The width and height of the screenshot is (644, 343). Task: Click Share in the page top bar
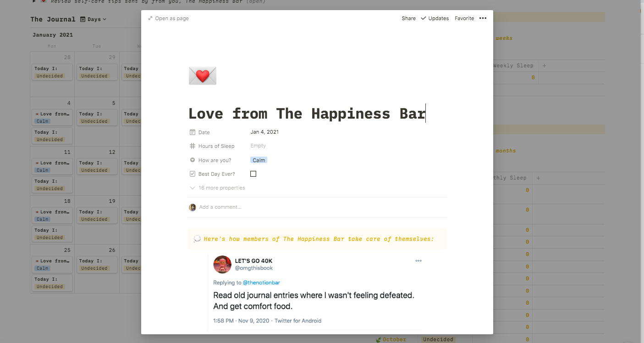pyautogui.click(x=408, y=18)
